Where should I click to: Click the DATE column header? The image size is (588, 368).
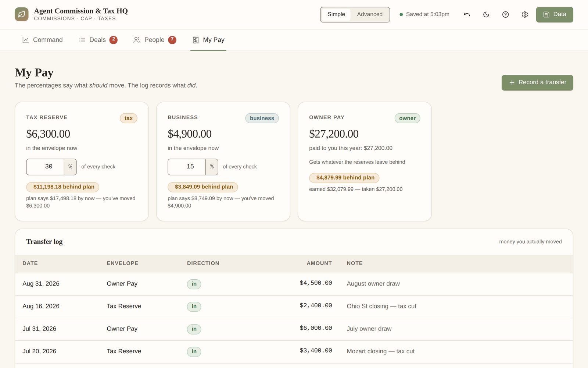[x=30, y=263]
